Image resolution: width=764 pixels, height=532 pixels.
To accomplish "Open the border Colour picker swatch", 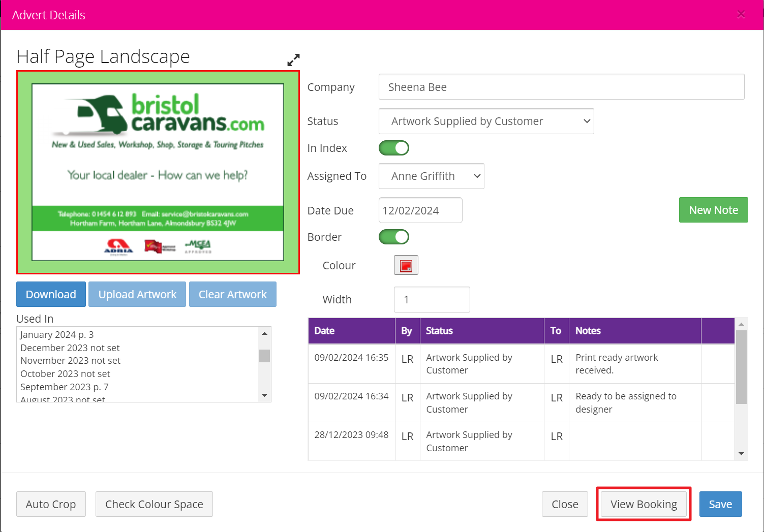I will click(x=406, y=265).
